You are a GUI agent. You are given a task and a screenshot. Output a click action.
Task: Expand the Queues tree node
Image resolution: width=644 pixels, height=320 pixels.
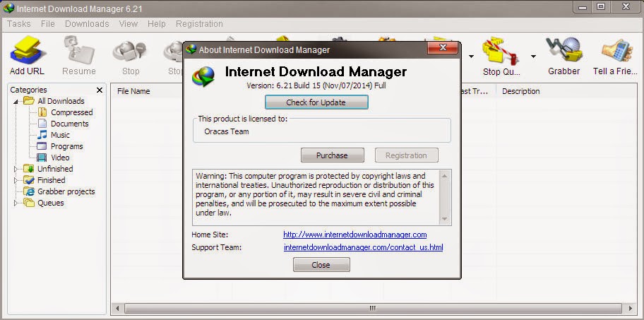pyautogui.click(x=16, y=203)
